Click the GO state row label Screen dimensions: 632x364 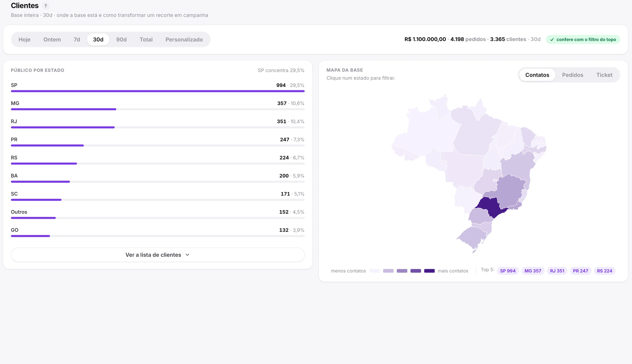click(15, 230)
